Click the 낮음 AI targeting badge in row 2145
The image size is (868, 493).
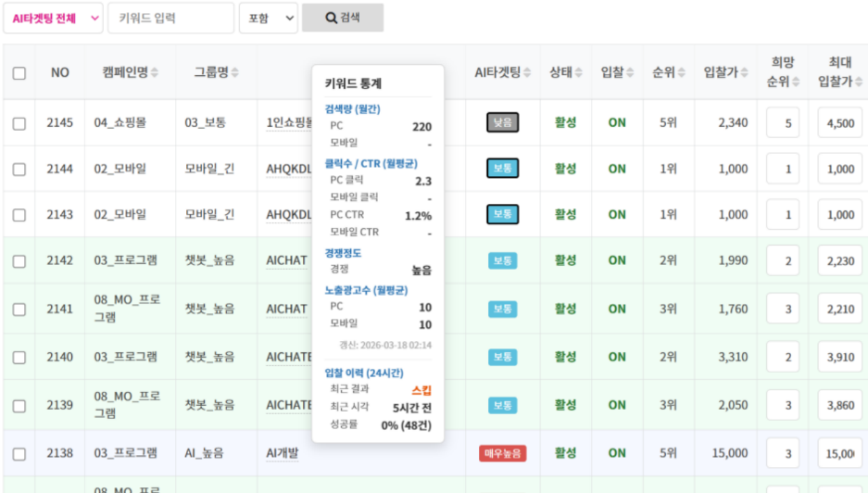[503, 122]
